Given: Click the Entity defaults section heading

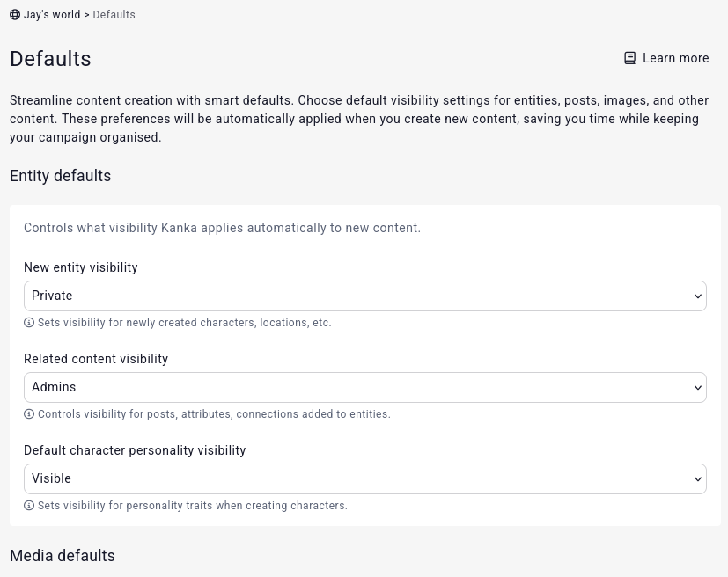Looking at the screenshot, I should 60,176.
